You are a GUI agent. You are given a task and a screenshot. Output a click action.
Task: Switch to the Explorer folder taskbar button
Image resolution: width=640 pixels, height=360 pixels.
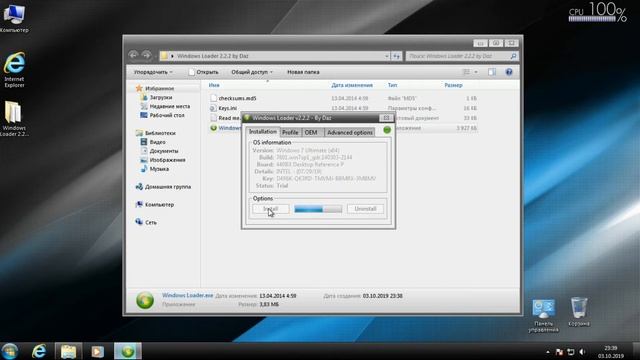coord(69,351)
